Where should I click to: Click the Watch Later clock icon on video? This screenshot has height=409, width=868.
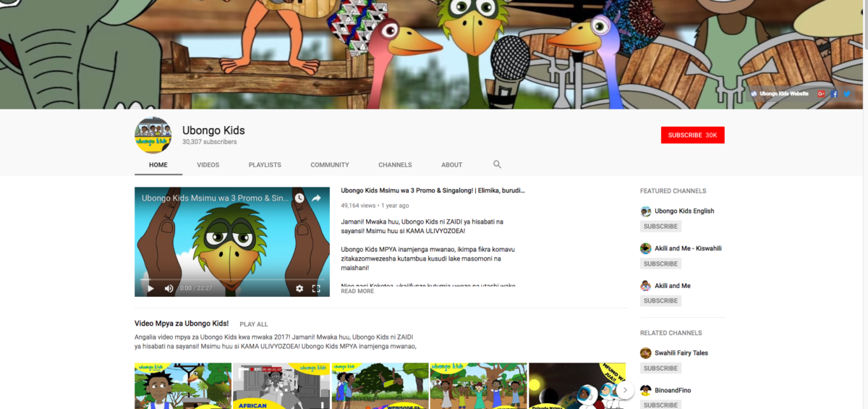299,198
